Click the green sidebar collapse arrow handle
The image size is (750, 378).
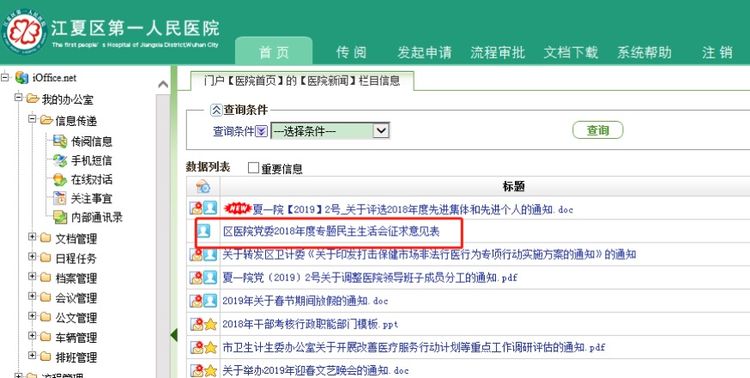point(174,335)
